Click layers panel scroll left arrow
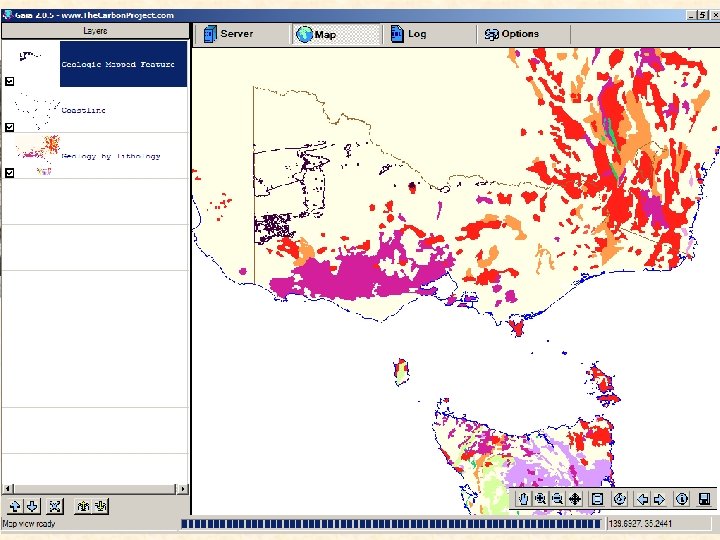 pyautogui.click(x=8, y=489)
